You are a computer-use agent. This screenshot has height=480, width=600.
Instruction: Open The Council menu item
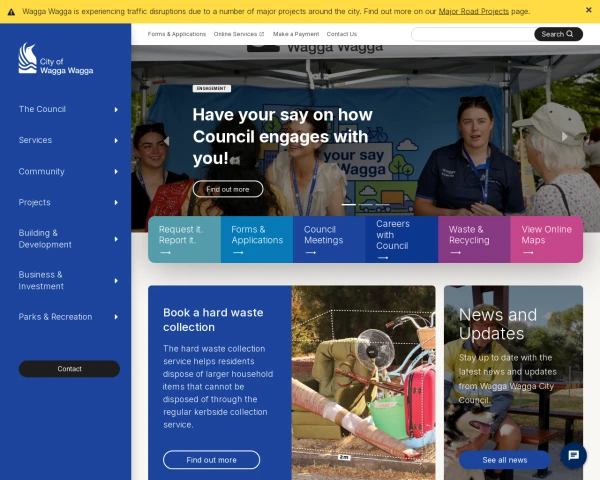pyautogui.click(x=42, y=109)
